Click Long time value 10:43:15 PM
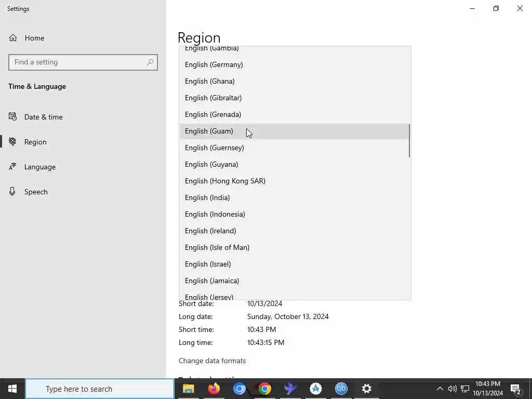Screen dimensions: 532x399 click(x=265, y=342)
